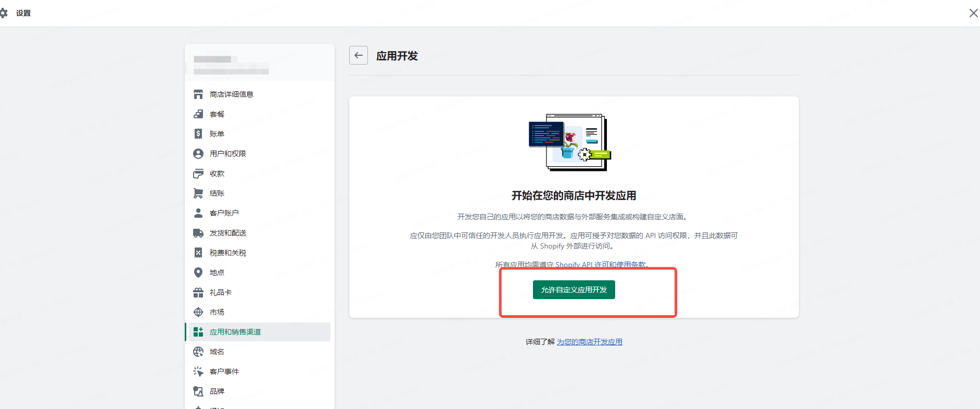
Task: Click heading 开始在您的商店中开发应用
Action: pyautogui.click(x=574, y=195)
